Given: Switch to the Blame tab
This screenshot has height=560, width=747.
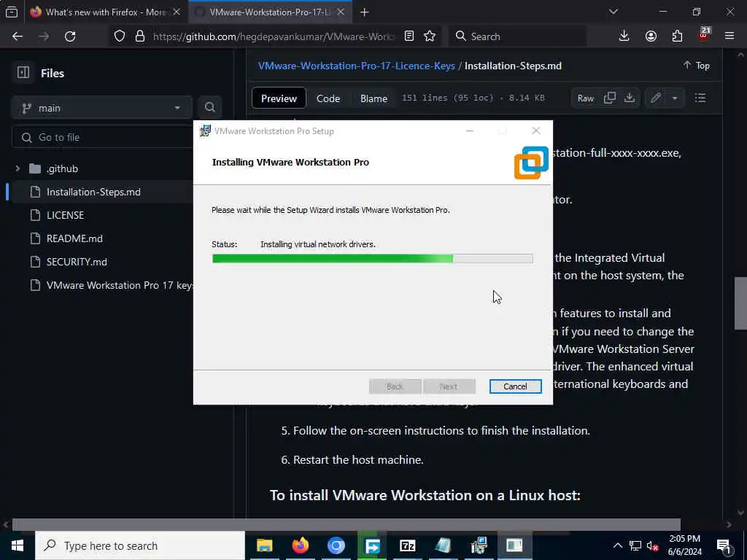Looking at the screenshot, I should [373, 98].
